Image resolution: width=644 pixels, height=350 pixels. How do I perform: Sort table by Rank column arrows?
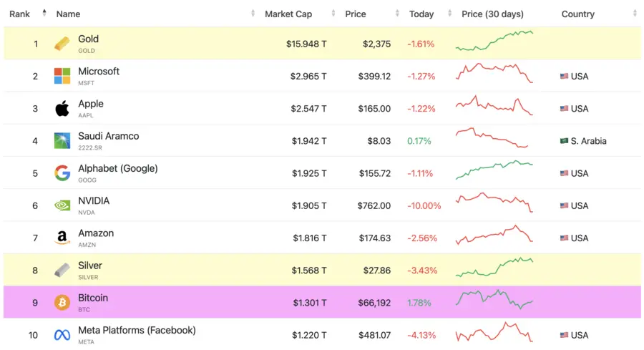pyautogui.click(x=44, y=13)
